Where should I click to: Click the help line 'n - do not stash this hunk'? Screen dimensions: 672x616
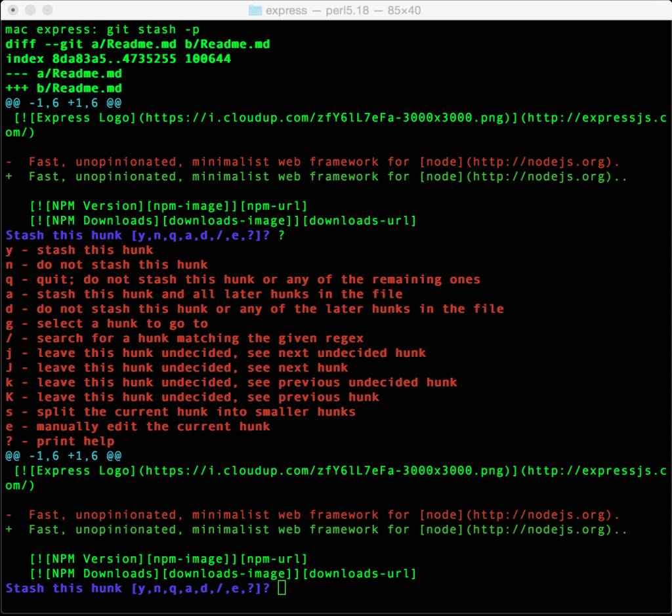tap(107, 265)
